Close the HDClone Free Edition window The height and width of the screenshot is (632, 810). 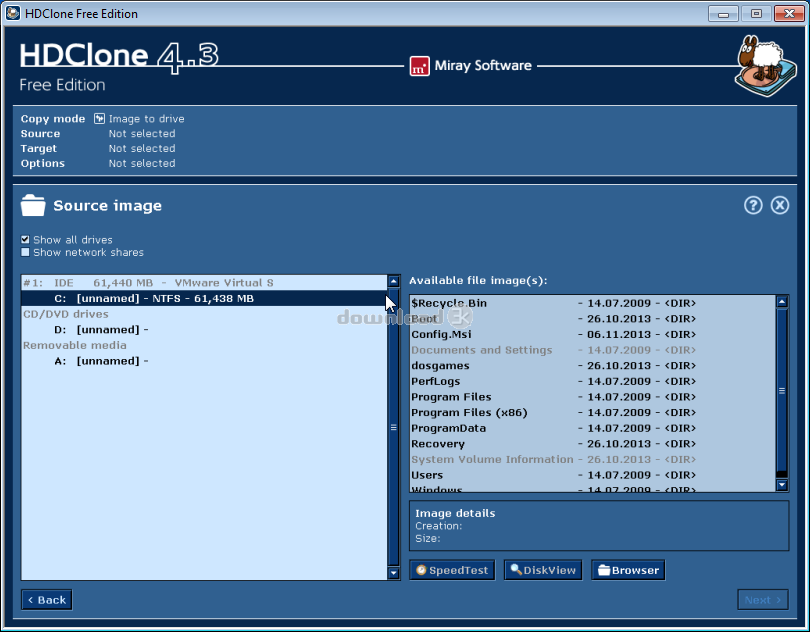(789, 13)
